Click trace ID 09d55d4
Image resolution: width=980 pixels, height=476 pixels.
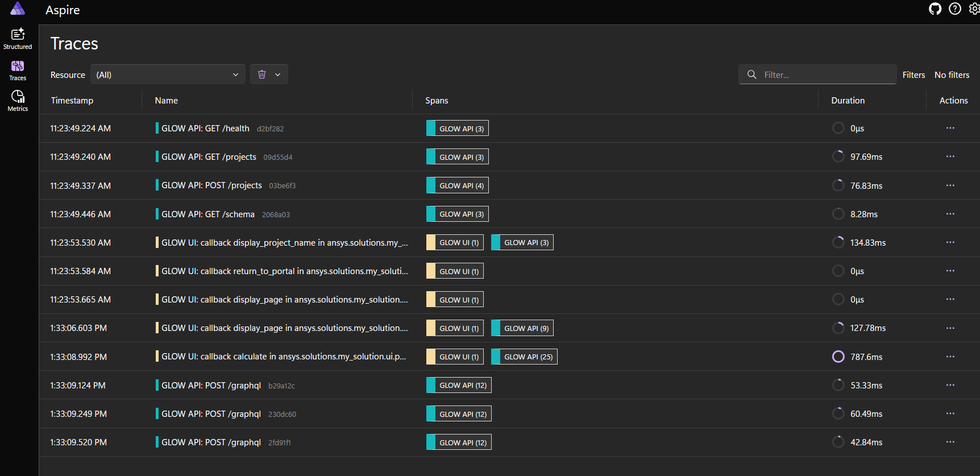[x=278, y=157]
